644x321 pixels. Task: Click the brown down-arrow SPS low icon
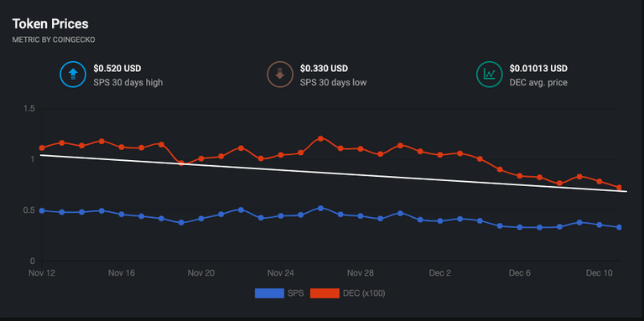click(280, 75)
